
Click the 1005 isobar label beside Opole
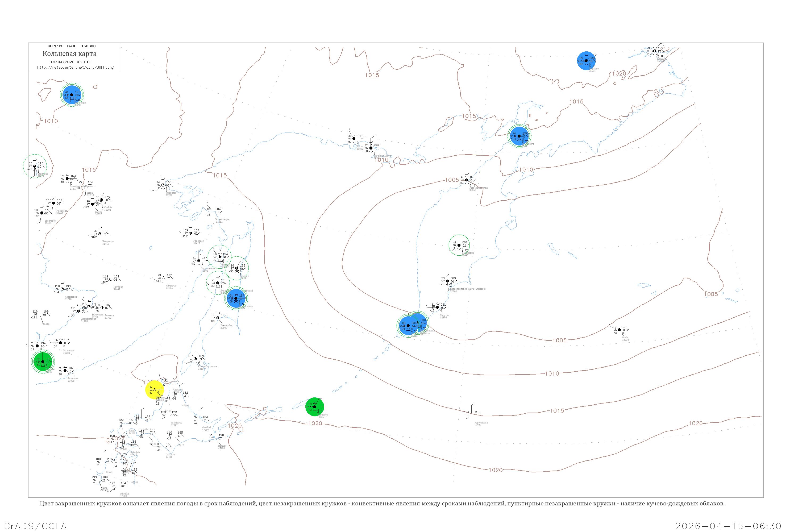(559, 340)
